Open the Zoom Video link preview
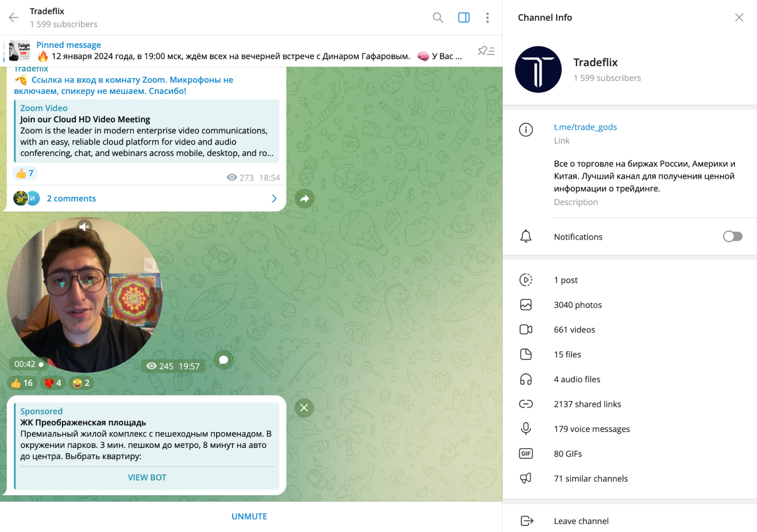Viewport: 757px width, 532px height. (x=147, y=131)
